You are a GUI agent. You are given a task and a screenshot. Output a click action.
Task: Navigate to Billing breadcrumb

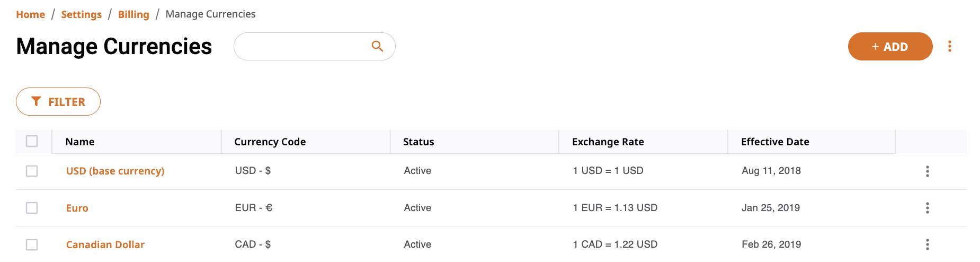[x=133, y=14]
